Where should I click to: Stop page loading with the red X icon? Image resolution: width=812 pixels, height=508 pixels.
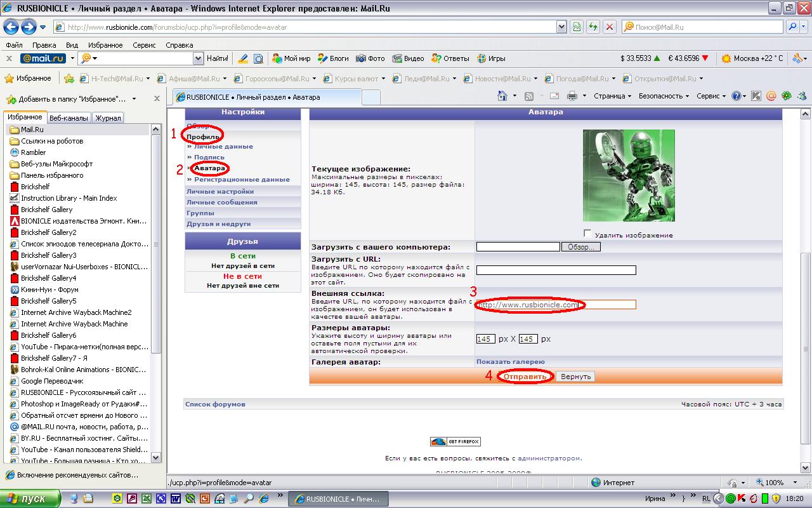click(609, 27)
